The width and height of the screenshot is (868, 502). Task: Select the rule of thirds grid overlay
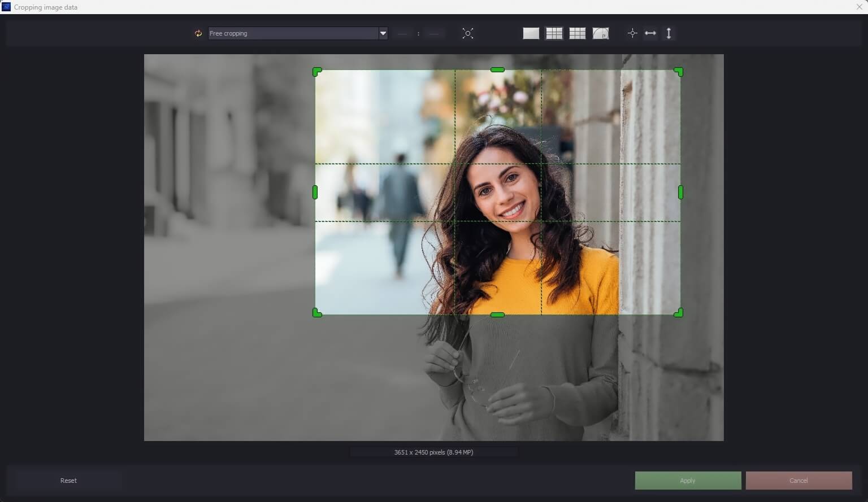[x=554, y=33]
